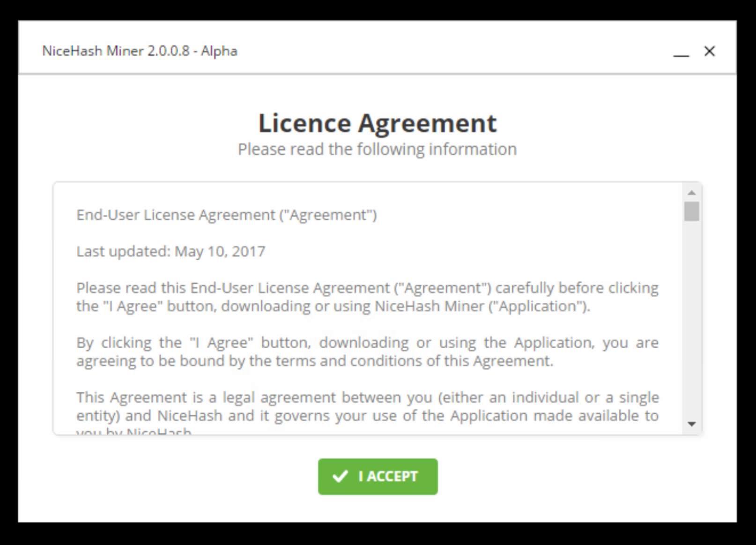Minimize the NiceHash Miner window
Viewport: 756px width, 545px height.
[681, 52]
